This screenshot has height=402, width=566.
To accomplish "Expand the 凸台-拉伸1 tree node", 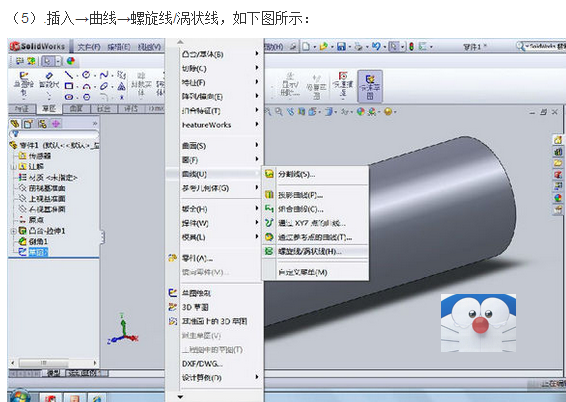I will point(13,231).
